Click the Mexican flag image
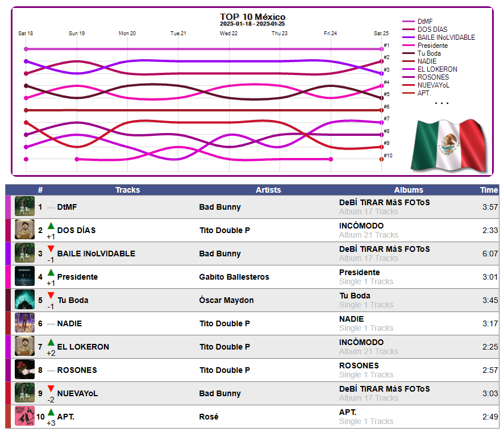 point(447,144)
